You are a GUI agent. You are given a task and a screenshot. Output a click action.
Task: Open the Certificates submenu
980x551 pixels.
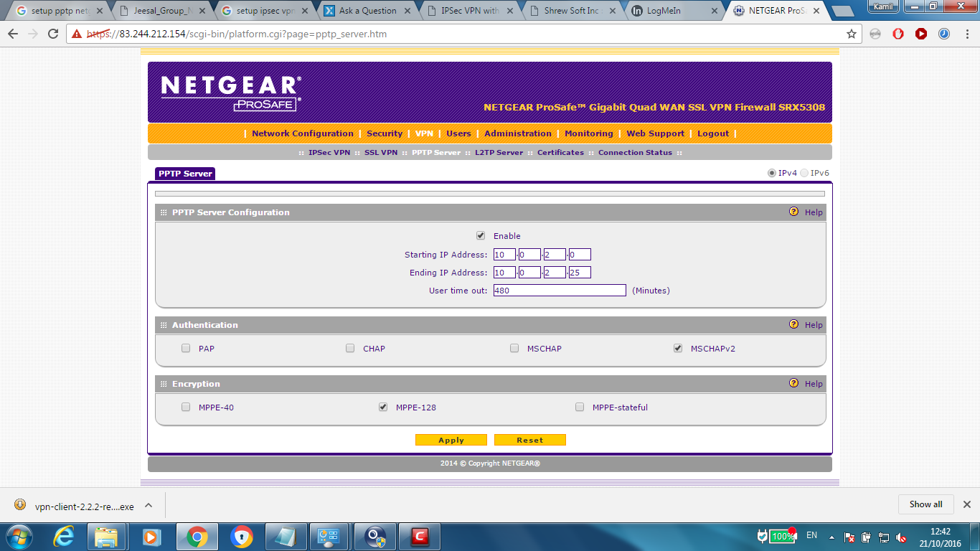pos(560,152)
